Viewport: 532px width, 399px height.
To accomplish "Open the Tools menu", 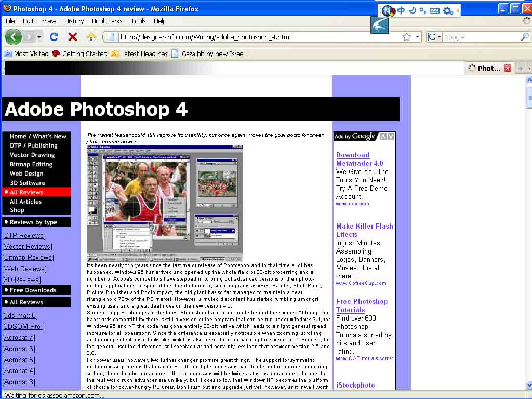I will click(x=138, y=21).
